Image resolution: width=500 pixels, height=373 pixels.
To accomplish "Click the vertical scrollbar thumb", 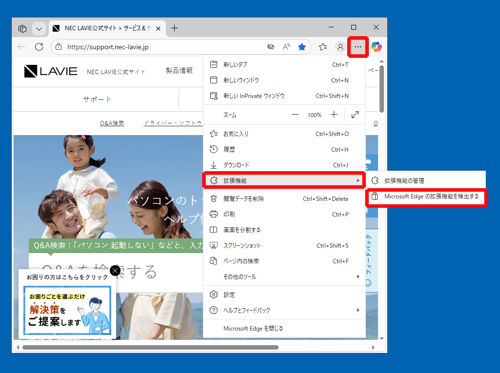I will (382, 89).
